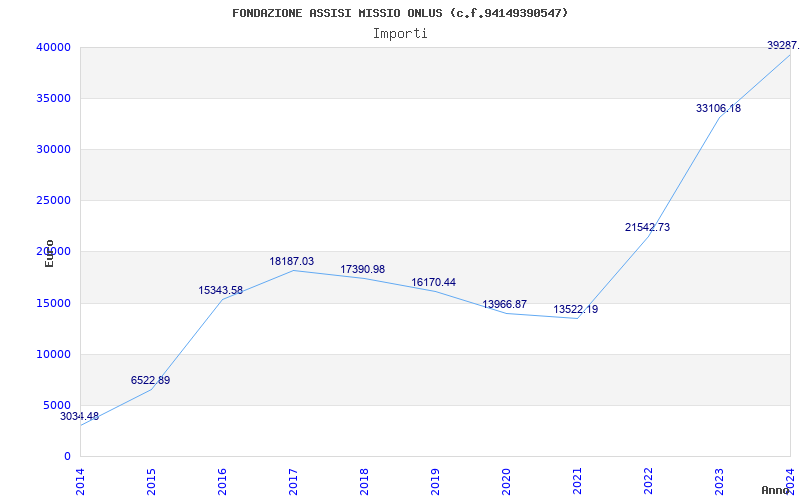Click y-axis value 25000

click(x=53, y=201)
